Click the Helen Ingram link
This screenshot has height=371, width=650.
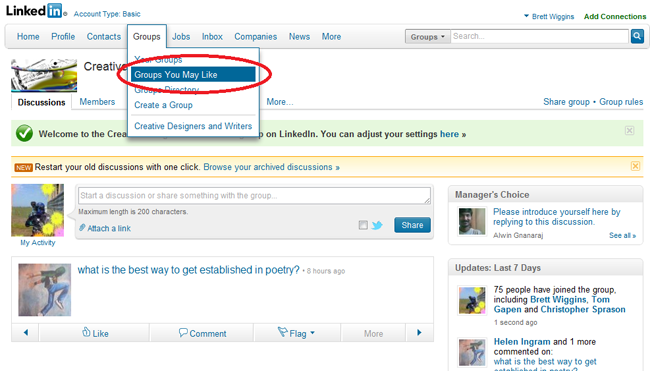(521, 342)
